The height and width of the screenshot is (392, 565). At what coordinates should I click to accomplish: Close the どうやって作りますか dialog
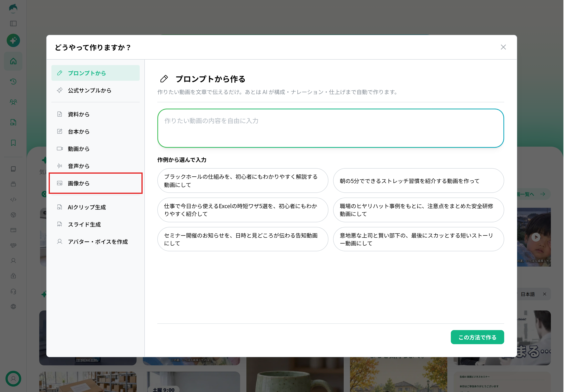point(503,47)
